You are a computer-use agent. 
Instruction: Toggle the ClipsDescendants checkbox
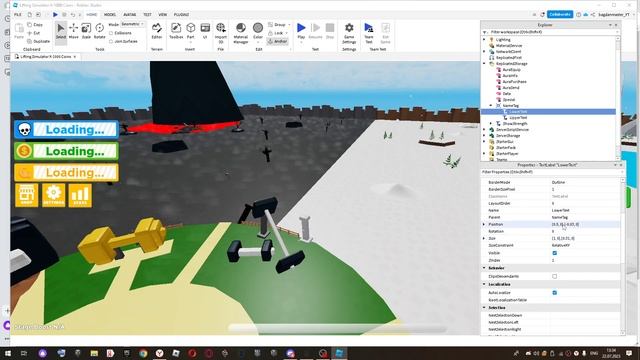[x=554, y=276]
